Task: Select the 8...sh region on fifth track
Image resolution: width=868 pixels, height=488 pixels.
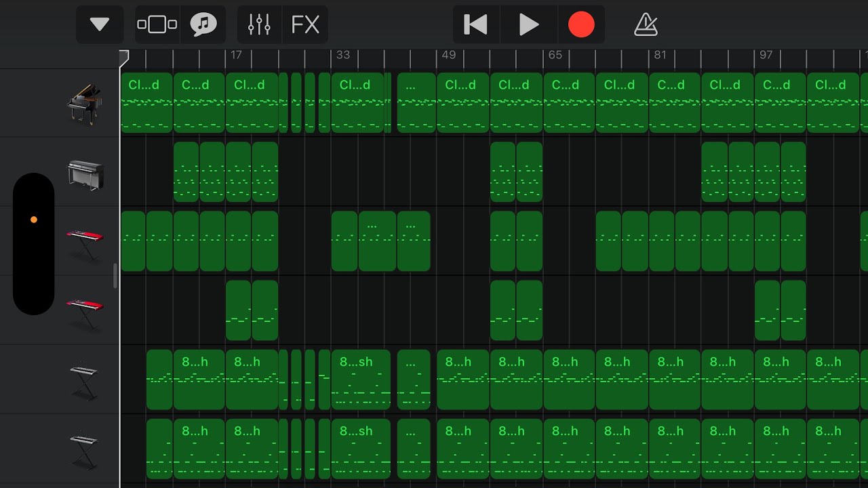Action: point(361,380)
